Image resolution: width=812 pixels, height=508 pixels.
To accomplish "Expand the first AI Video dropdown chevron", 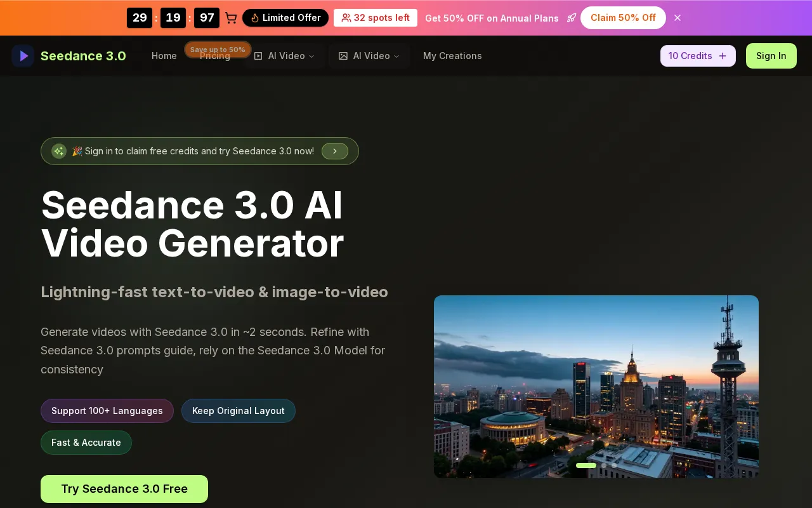I will (x=311, y=56).
